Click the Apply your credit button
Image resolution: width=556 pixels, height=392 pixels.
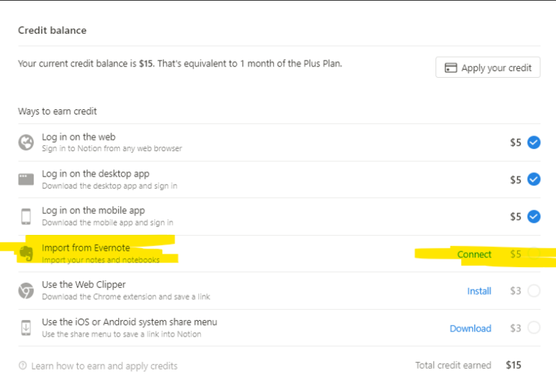[x=488, y=67]
